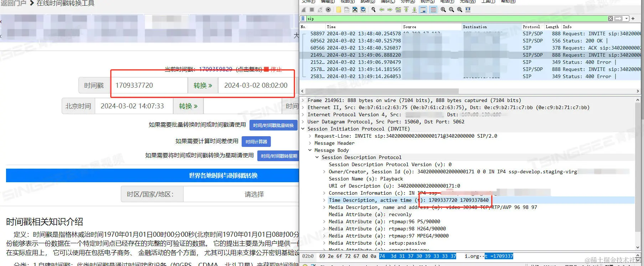Select packet 60562 Status 200 OK row
Viewport: 644px width, 266px height.
coord(470,41)
